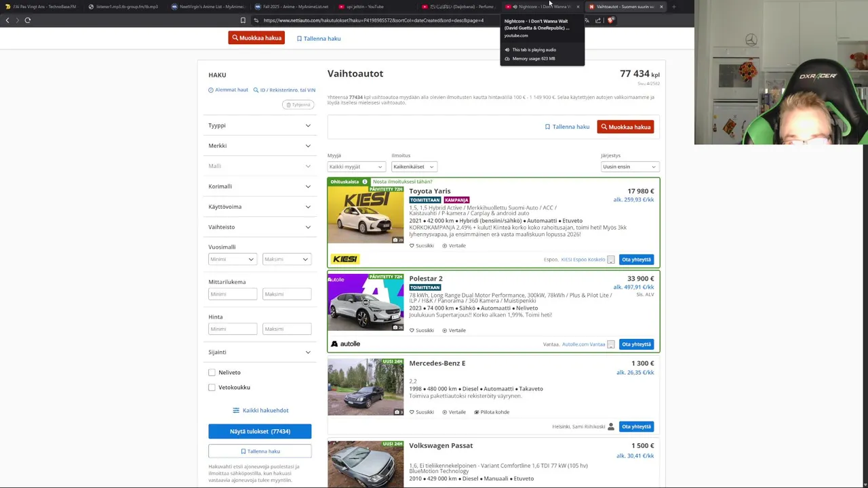Expand the Merkki filter
Screen dimensions: 868x488
click(x=260, y=146)
